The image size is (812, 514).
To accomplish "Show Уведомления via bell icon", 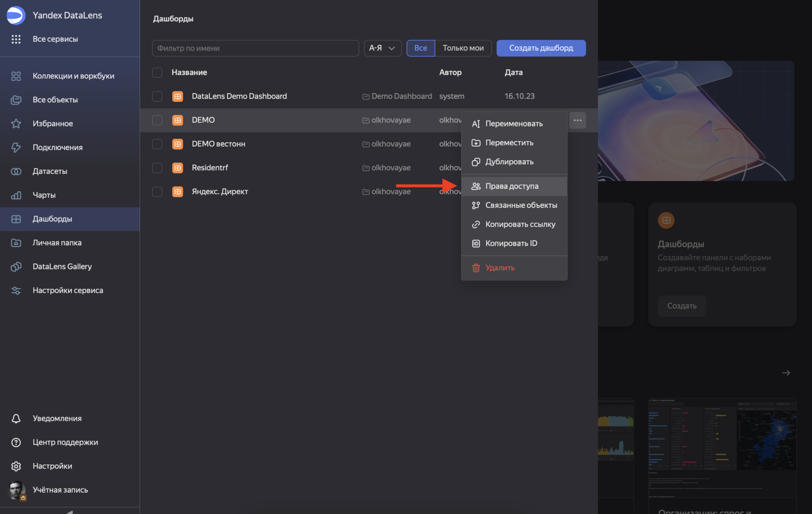I will (16, 418).
